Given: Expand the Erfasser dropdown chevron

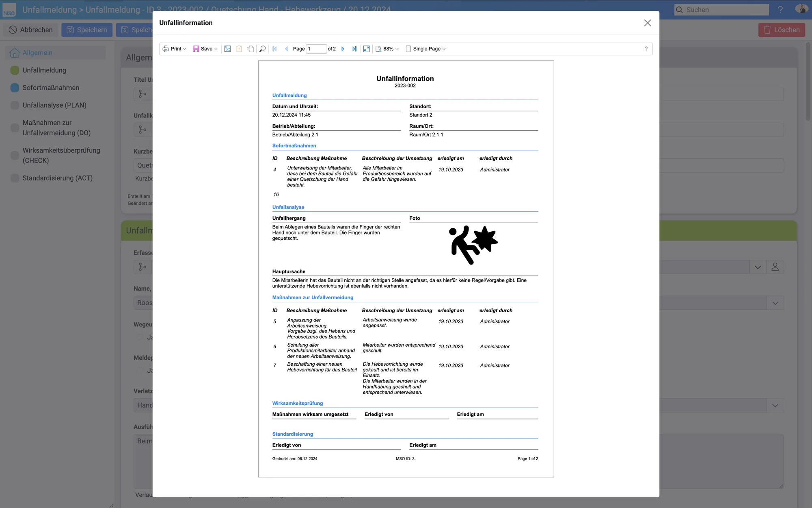Looking at the screenshot, I should 758,267.
